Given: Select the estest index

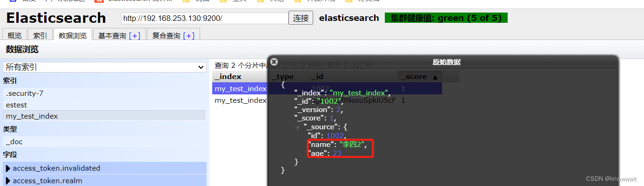Looking at the screenshot, I should coord(104,105).
